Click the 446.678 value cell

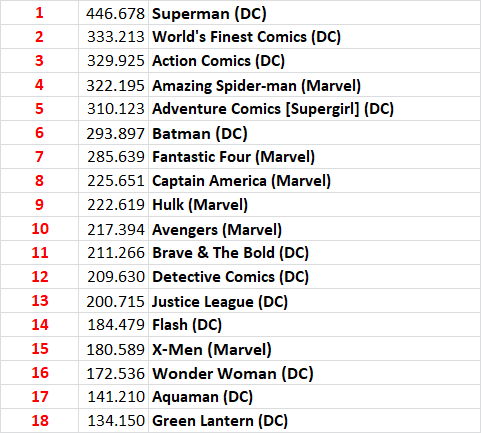tap(113, 13)
